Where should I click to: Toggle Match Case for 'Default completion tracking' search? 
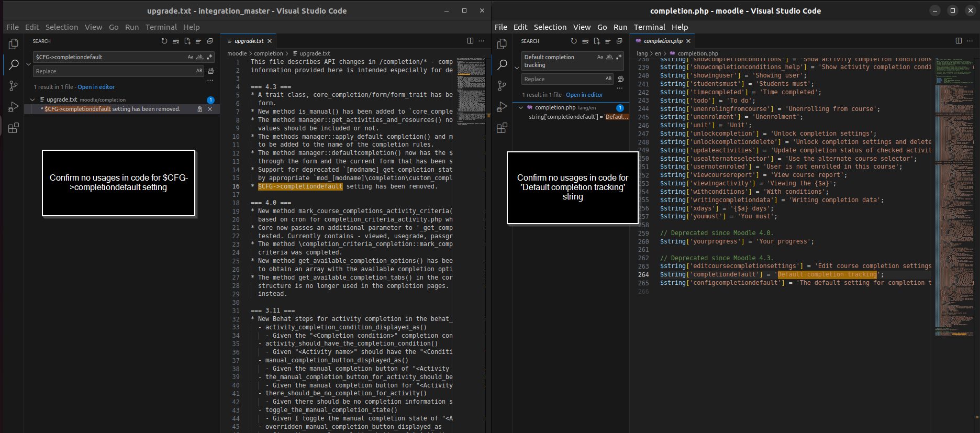point(600,57)
